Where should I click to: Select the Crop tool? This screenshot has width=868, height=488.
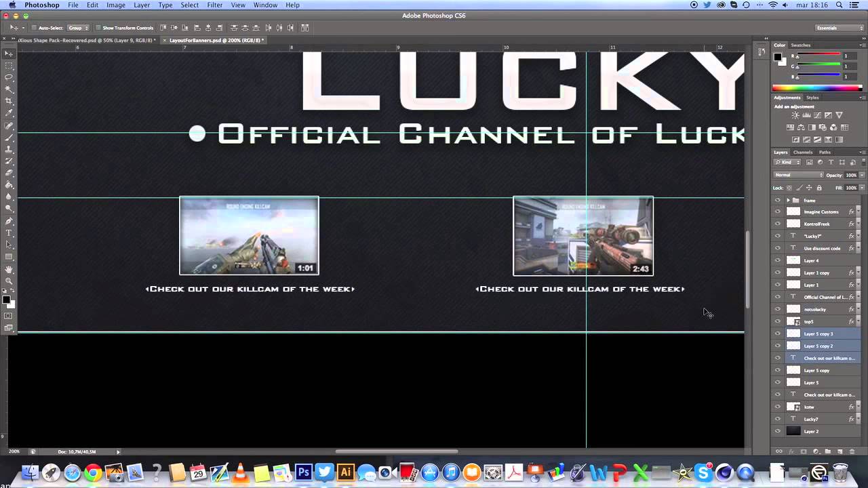tap(9, 100)
